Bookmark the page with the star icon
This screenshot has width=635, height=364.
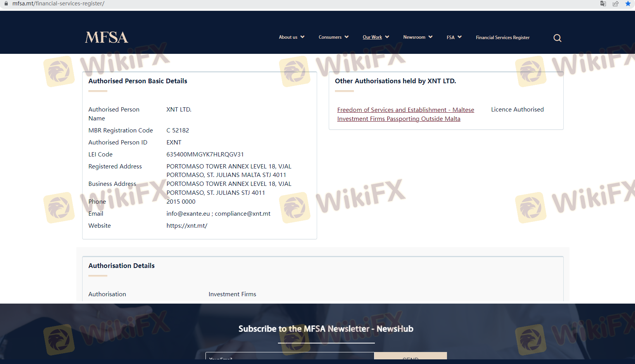coord(628,4)
